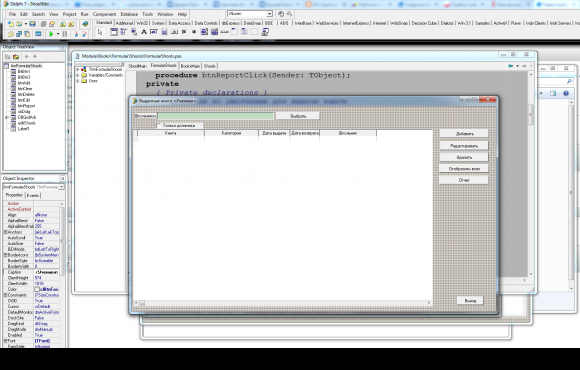Click the Отчет button
The image size is (580, 370).
click(x=464, y=180)
